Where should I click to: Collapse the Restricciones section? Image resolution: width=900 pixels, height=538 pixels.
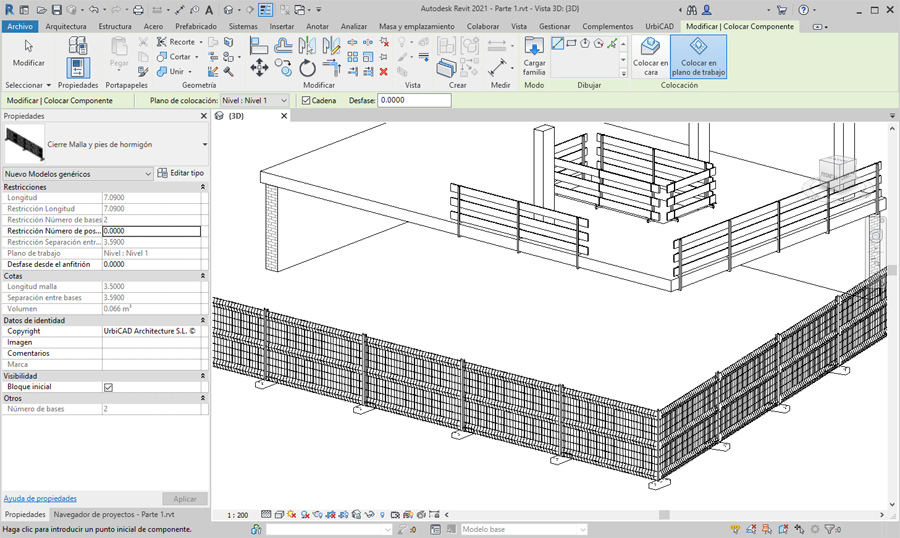click(203, 187)
